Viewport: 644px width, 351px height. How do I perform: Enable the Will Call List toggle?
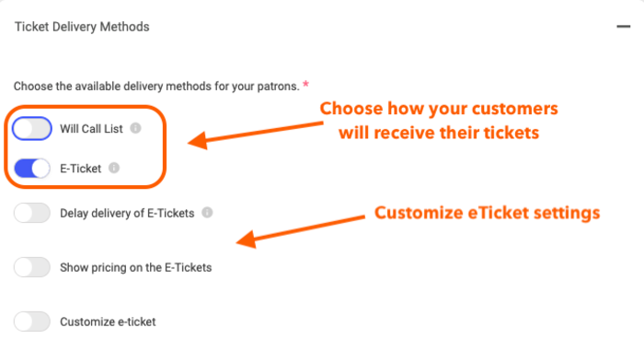32,129
